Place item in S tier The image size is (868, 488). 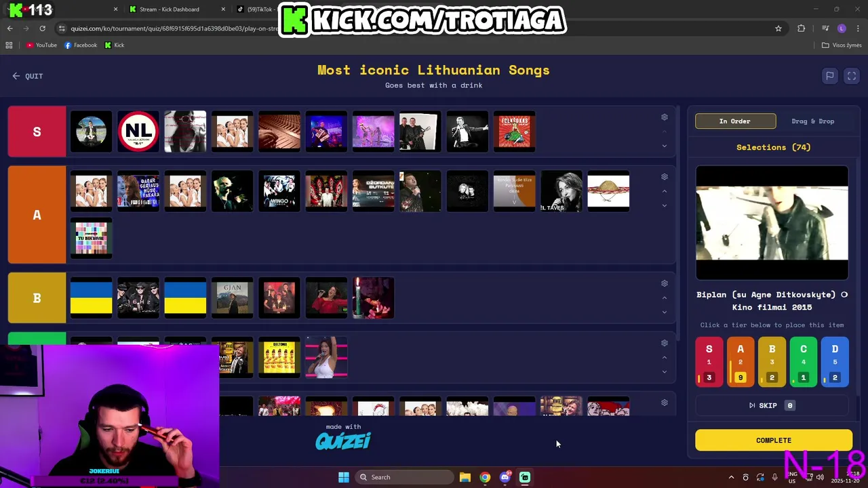(x=709, y=362)
